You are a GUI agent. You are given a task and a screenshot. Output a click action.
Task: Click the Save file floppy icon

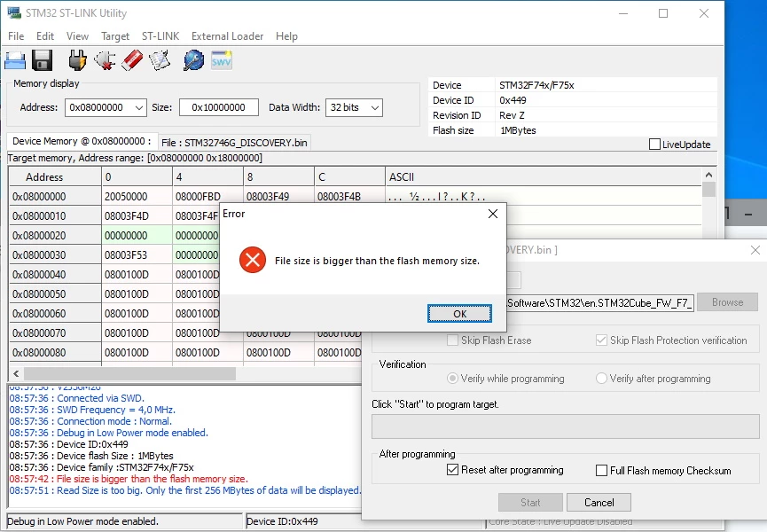pos(42,60)
